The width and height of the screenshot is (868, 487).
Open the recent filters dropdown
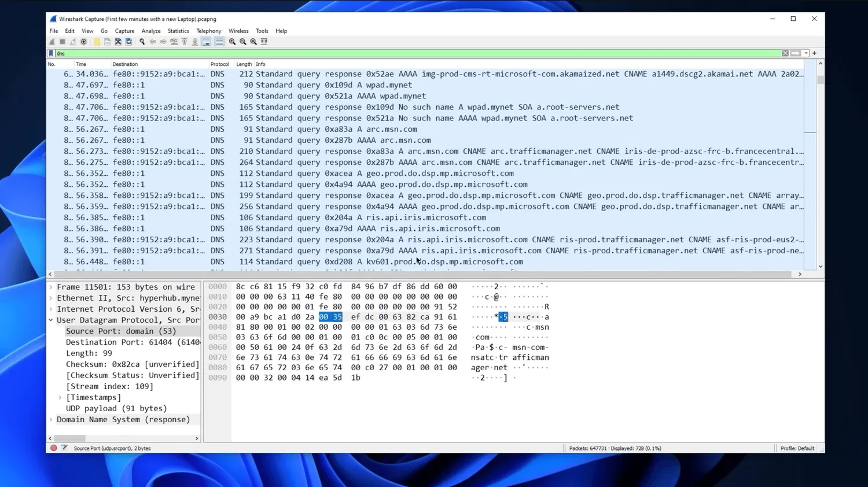(806, 53)
